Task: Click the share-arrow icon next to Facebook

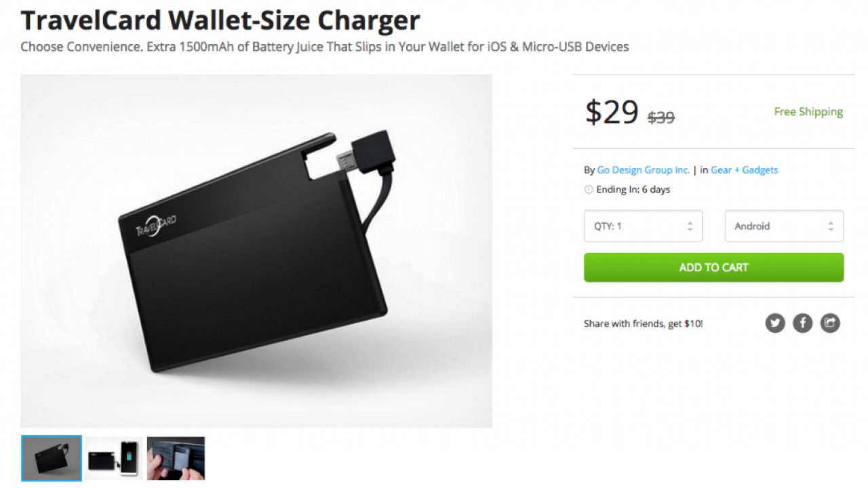Action: [830, 323]
